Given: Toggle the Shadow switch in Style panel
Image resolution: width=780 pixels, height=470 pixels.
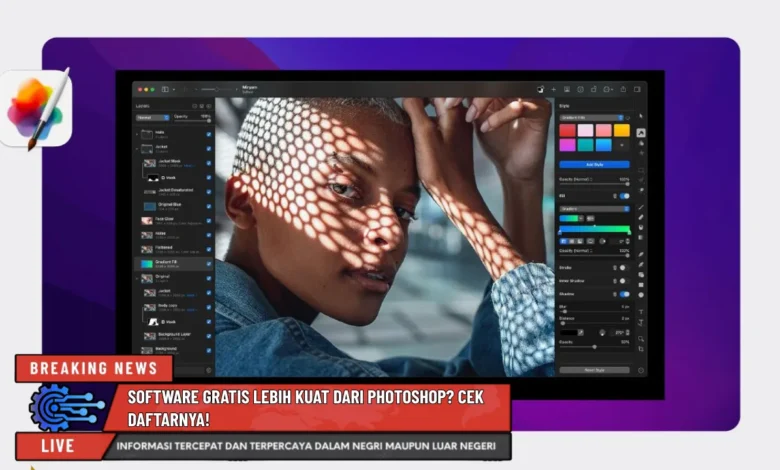Looking at the screenshot, I should click(x=624, y=294).
